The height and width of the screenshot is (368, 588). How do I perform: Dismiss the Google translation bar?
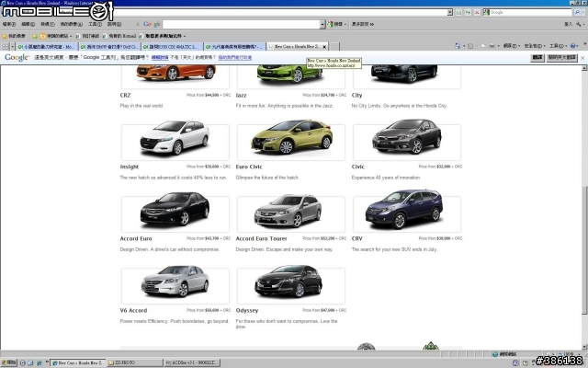pos(582,58)
